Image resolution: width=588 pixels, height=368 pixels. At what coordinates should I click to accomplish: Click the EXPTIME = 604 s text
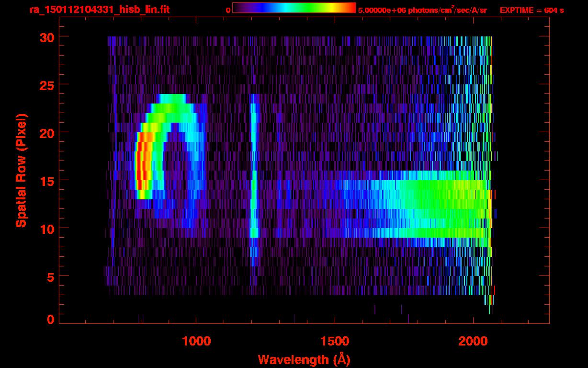531,10
